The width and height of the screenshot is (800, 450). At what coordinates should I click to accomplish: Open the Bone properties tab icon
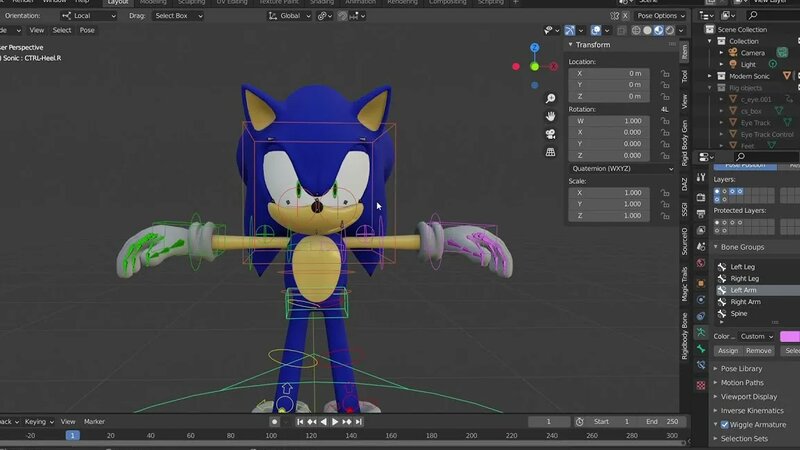[x=701, y=349]
